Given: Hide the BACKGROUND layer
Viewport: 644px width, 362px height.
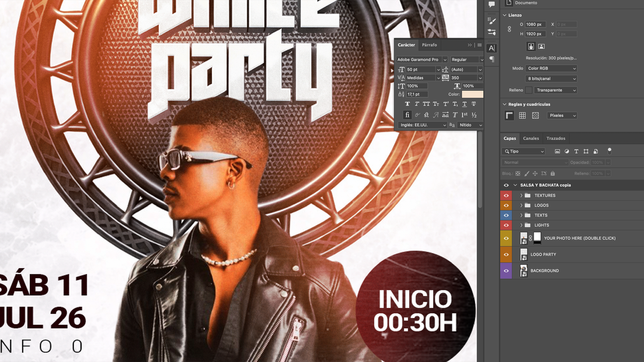Looking at the screenshot, I should click(x=506, y=271).
